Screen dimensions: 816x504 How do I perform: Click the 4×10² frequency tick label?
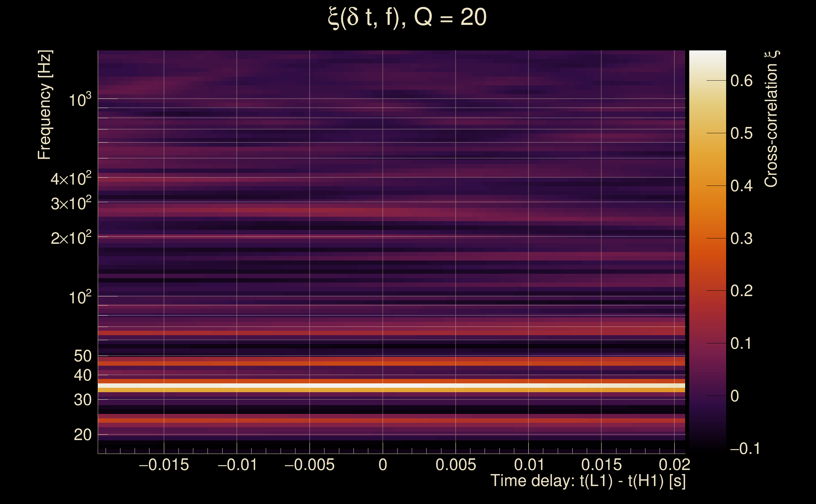point(71,179)
